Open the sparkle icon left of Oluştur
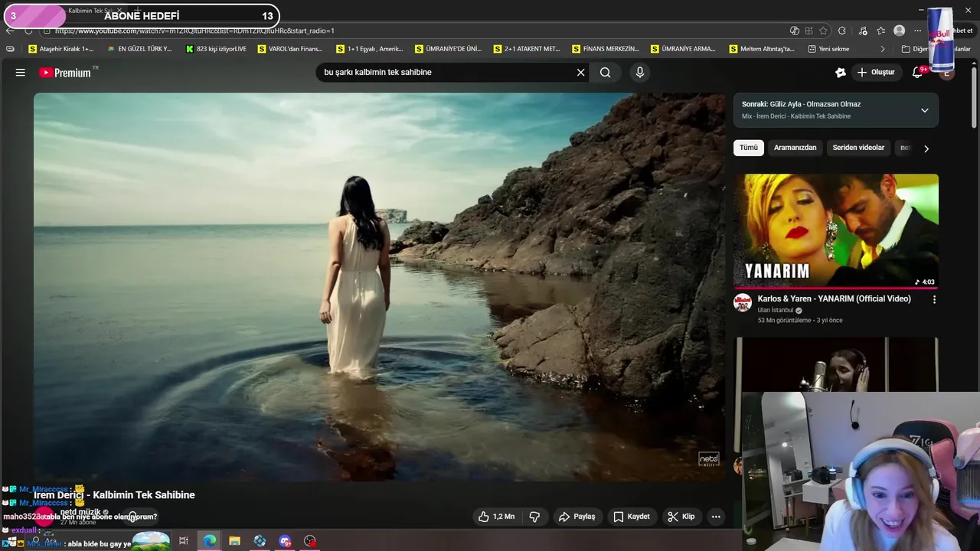The width and height of the screenshot is (980, 551). [x=840, y=73]
